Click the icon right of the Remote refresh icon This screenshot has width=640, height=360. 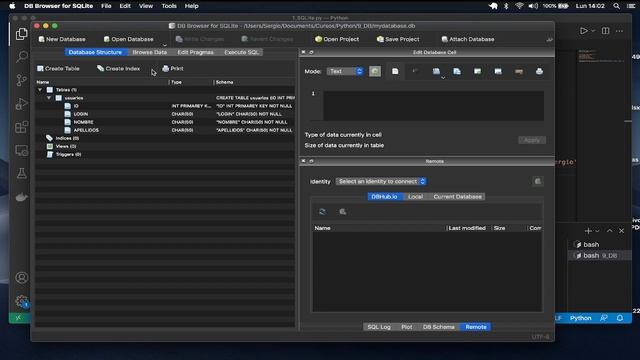pos(342,211)
